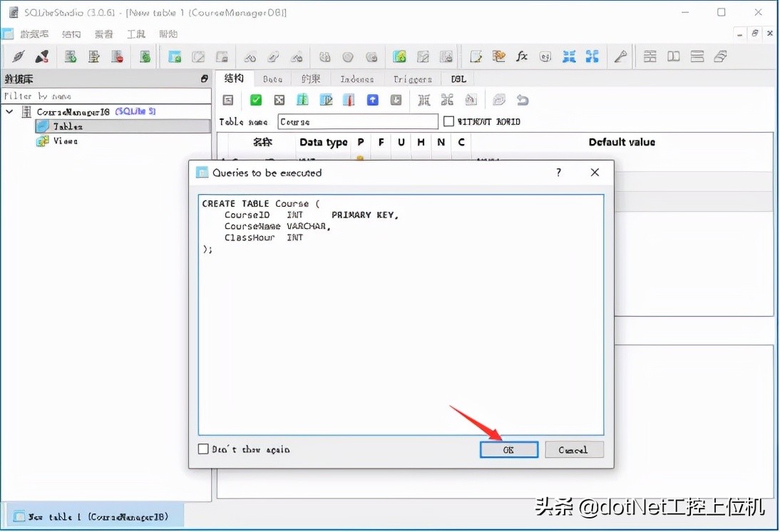
Task: Collapse the CourseManagerDB tree node
Action: [9, 111]
